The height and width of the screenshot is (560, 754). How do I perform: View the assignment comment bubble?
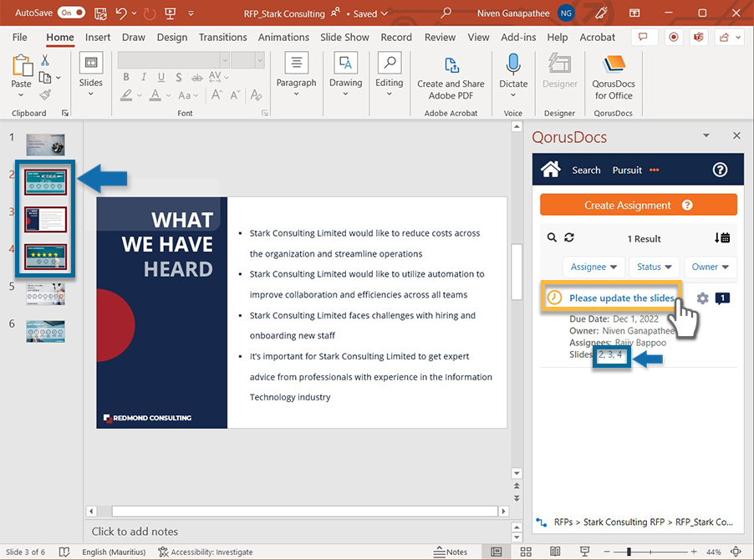pos(723,298)
